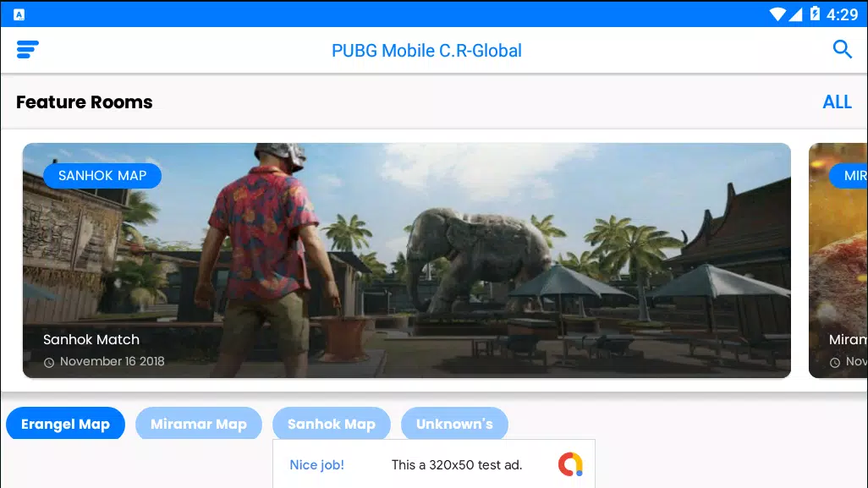Open the partially visible Miramar room card
The height and width of the screenshot is (488, 868).
pos(838,260)
